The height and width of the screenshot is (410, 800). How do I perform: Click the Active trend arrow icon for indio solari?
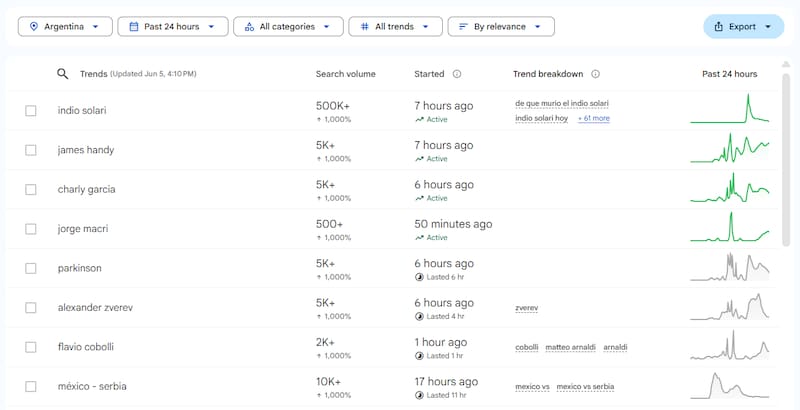pyautogui.click(x=419, y=119)
